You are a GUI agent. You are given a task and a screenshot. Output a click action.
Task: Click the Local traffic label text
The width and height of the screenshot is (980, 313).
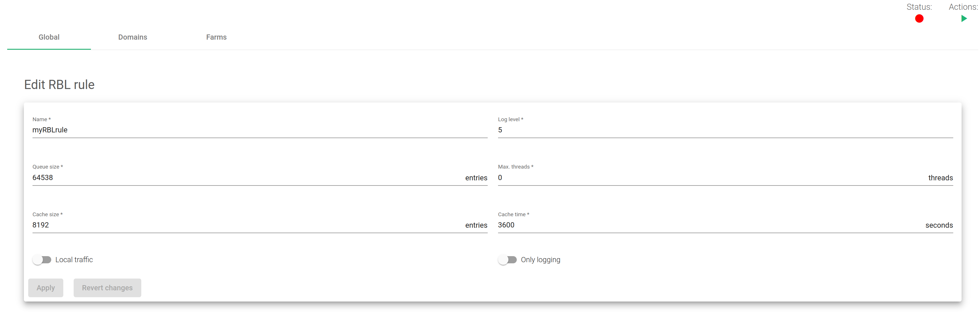click(x=74, y=260)
